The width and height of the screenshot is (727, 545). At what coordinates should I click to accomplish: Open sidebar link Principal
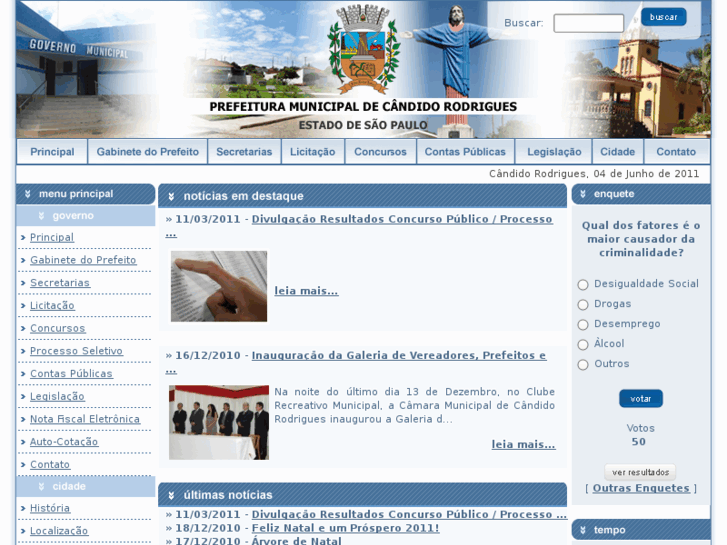tap(52, 237)
